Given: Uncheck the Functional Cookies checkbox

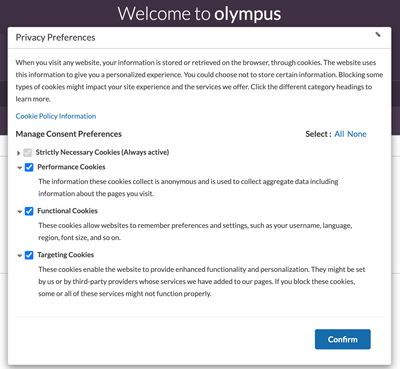Looking at the screenshot, I should (29, 211).
